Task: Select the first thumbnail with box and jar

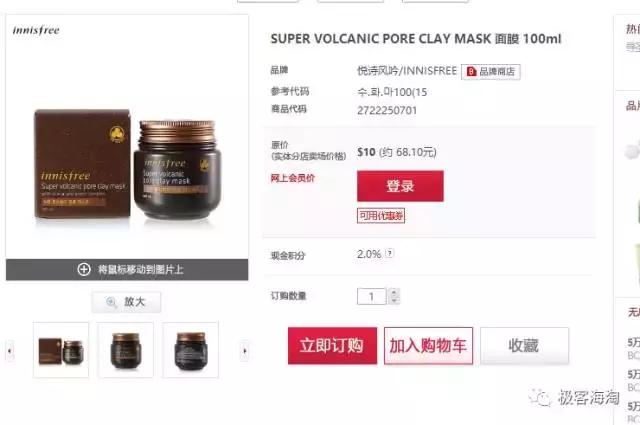Action: [61, 350]
